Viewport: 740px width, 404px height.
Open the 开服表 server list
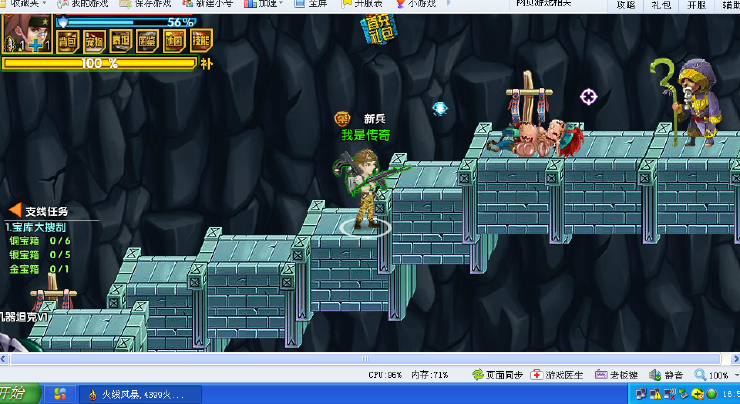click(362, 4)
